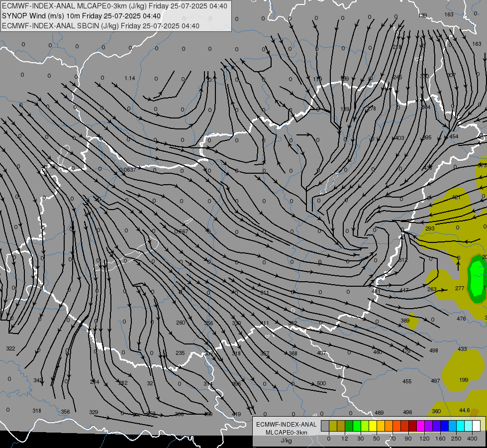Click the "J/kg" unit label in the legend

(x=286, y=440)
